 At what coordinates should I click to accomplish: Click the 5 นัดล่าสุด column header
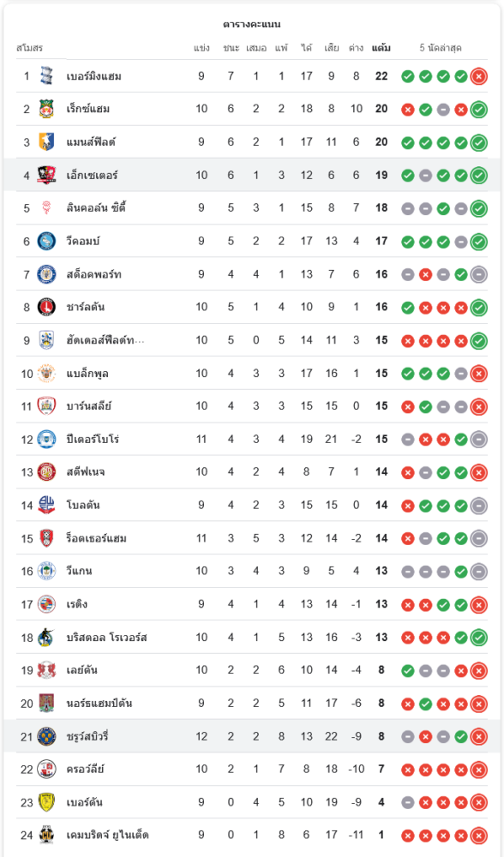pyautogui.click(x=441, y=48)
